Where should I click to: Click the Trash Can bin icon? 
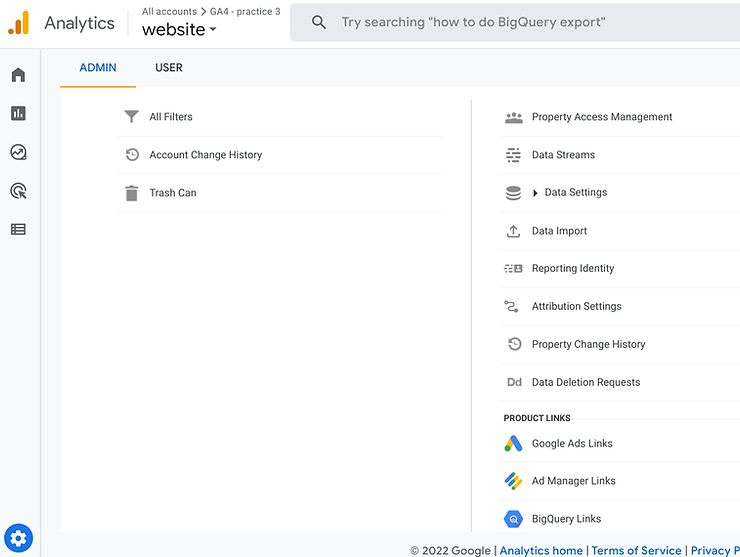[x=132, y=193]
